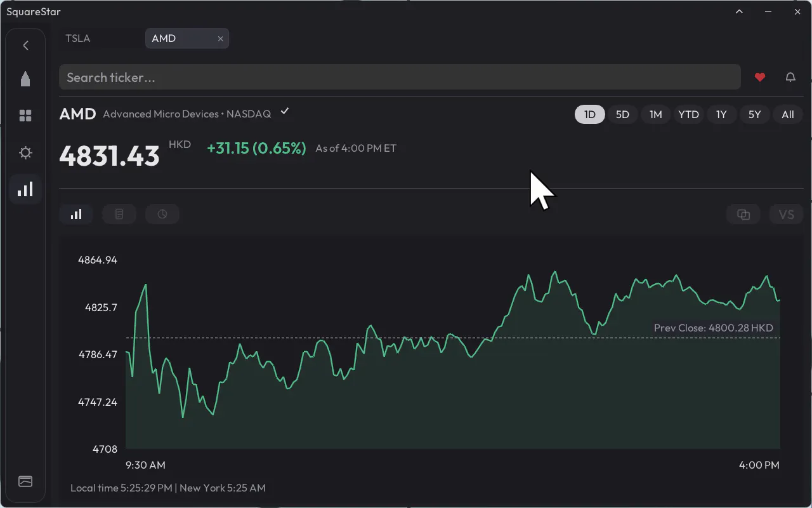Switch to the TSLA tab
The height and width of the screenshot is (508, 812).
pyautogui.click(x=78, y=39)
